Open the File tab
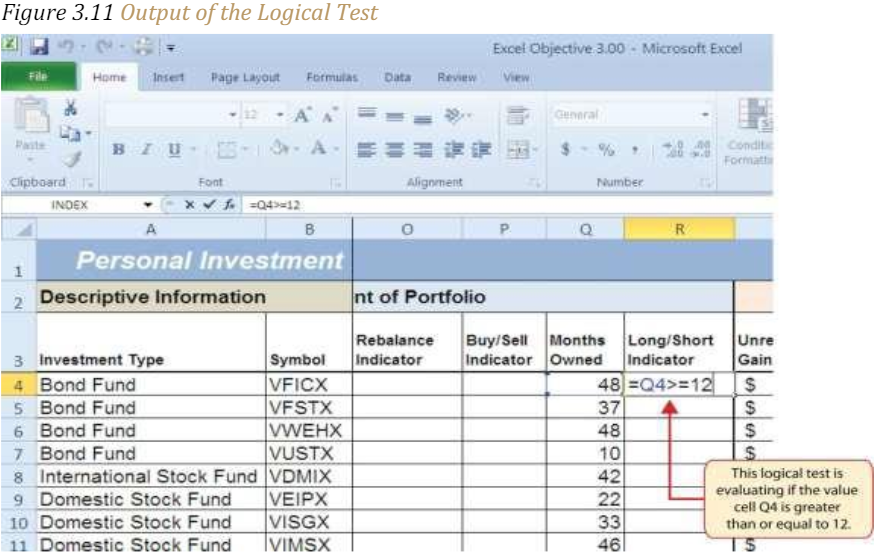Screen dimensions: 877x556 (x=38, y=76)
